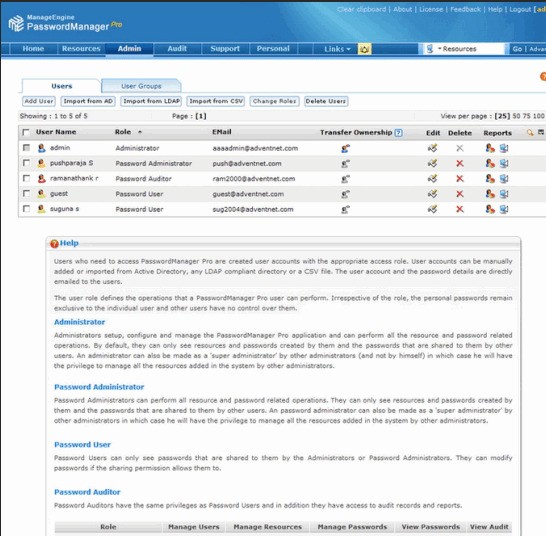Click the column chooser icon in table header

point(541,132)
